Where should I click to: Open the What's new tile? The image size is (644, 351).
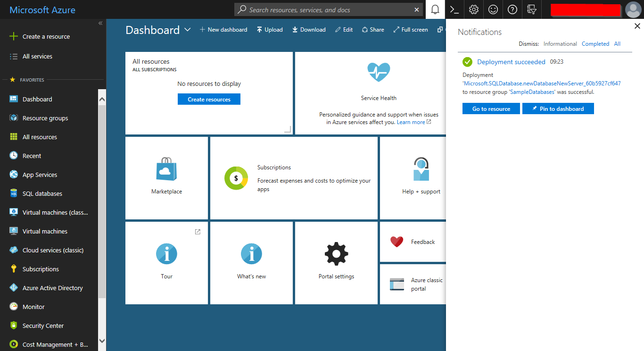pyautogui.click(x=251, y=263)
